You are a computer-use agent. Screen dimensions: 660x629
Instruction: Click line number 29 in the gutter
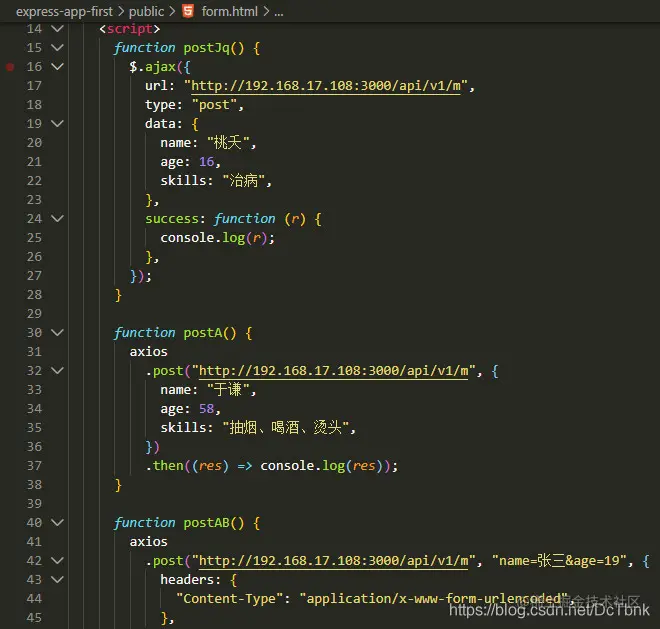34,314
